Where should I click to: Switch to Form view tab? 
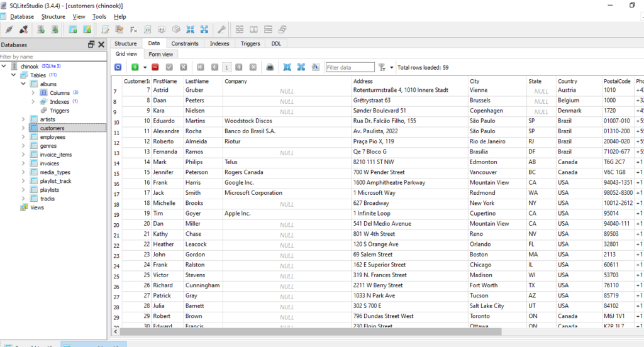tap(160, 54)
